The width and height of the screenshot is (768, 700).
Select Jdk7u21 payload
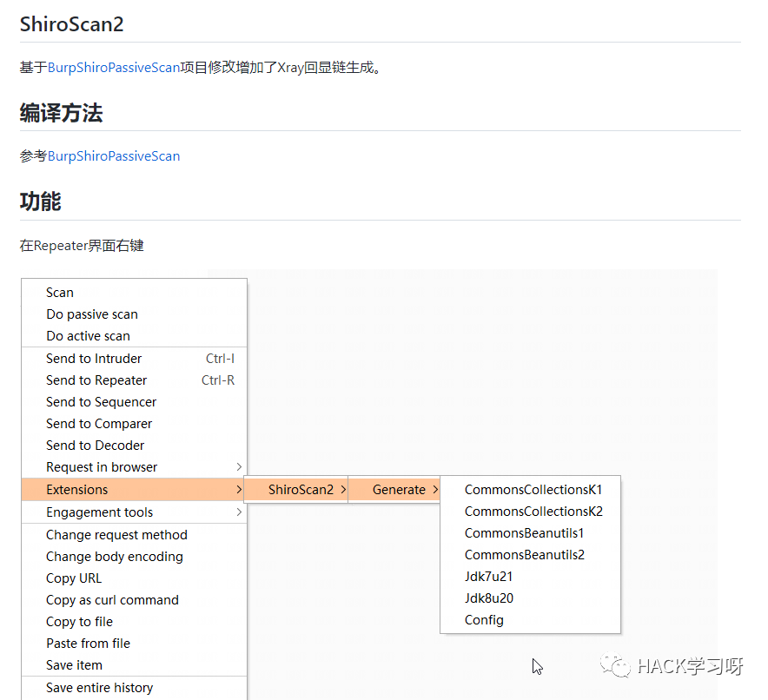[x=531, y=577]
